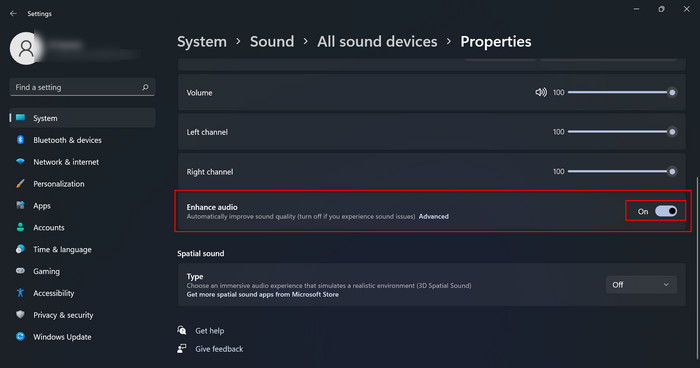Viewport: 700px width, 368px height.
Task: Open the Spatial sound Type dropdown
Action: (641, 285)
